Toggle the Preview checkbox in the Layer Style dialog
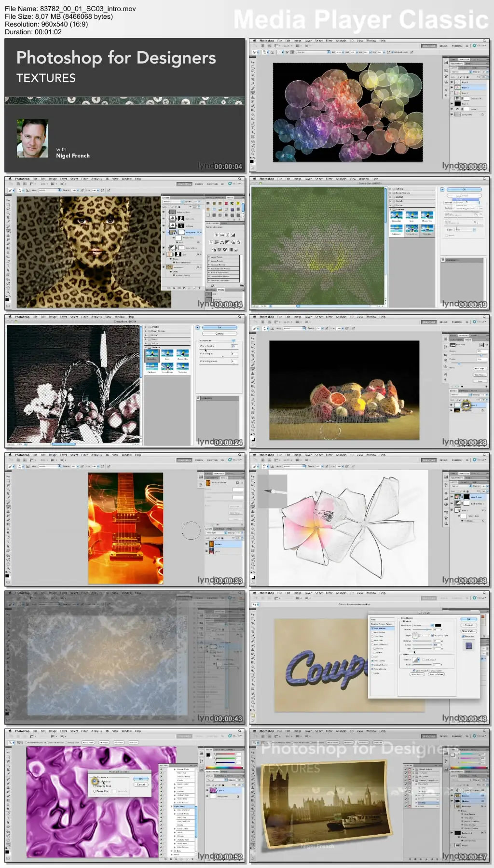494x868 pixels. pyautogui.click(x=463, y=636)
